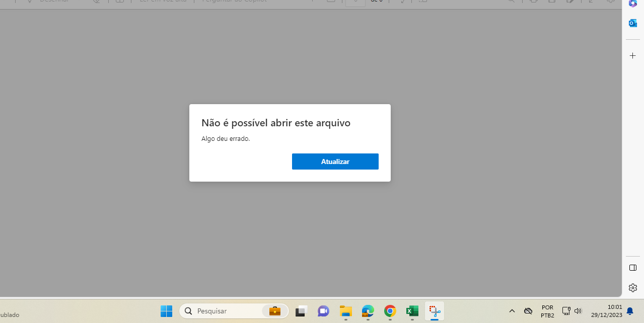Switch to Google Chrome in taskbar
The image size is (644, 323).
tap(390, 311)
